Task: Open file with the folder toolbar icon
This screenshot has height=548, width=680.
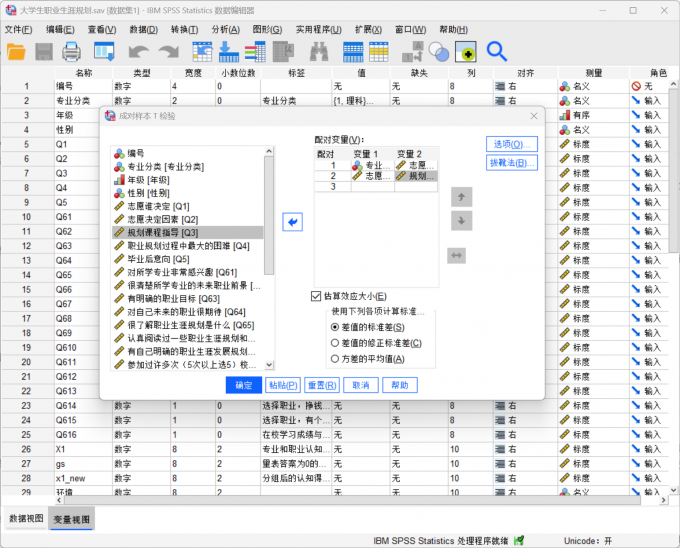Action: tap(16, 52)
